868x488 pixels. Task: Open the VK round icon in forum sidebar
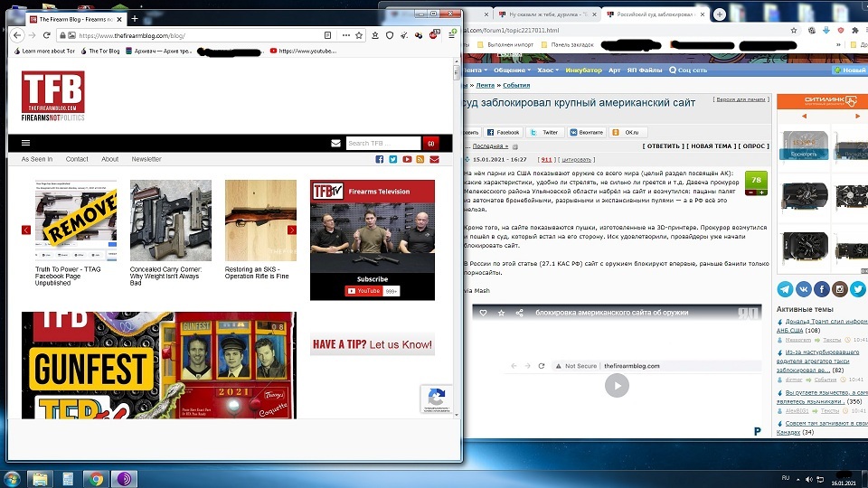coord(803,289)
